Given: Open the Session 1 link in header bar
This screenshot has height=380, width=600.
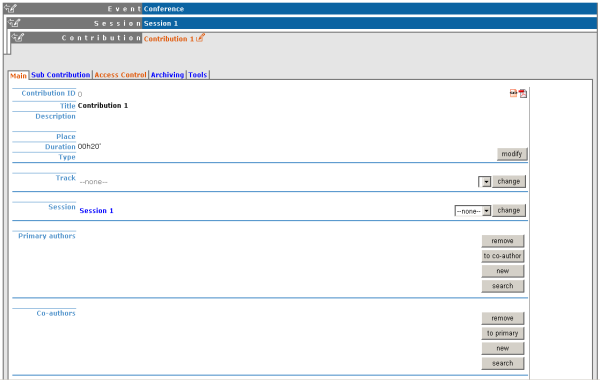Looking at the screenshot, I should pos(161,23).
